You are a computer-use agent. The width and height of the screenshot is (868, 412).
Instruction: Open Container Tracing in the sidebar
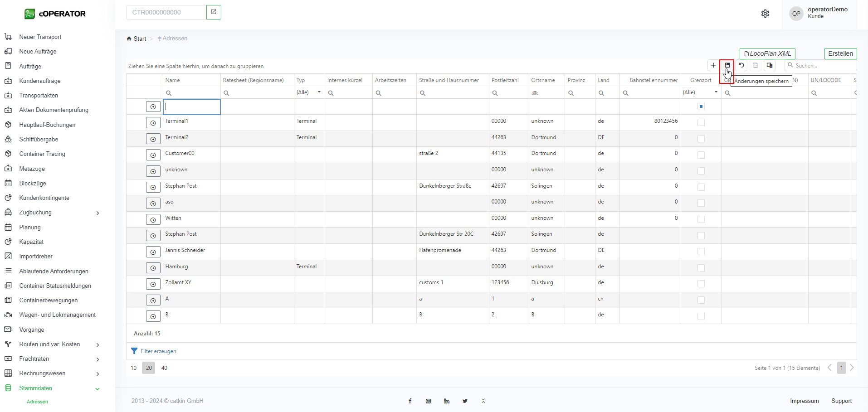click(42, 154)
